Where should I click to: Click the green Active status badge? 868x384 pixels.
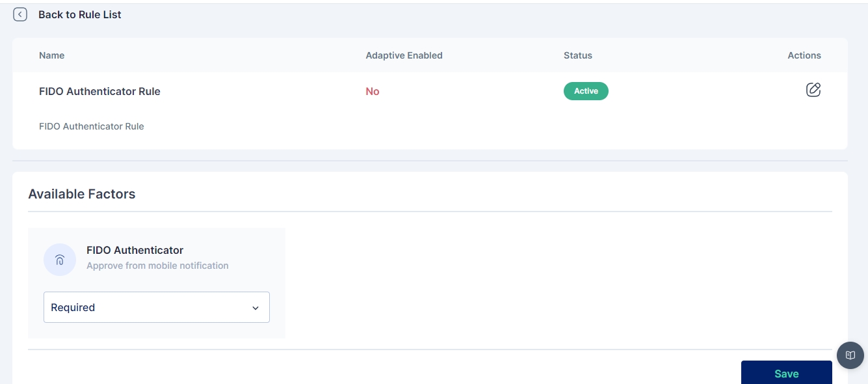click(x=586, y=91)
